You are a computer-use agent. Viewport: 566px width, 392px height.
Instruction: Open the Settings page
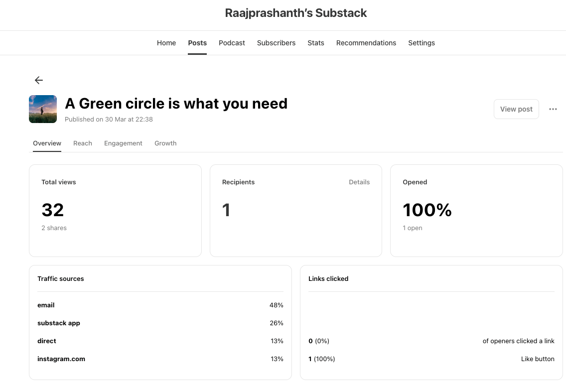[422, 43]
